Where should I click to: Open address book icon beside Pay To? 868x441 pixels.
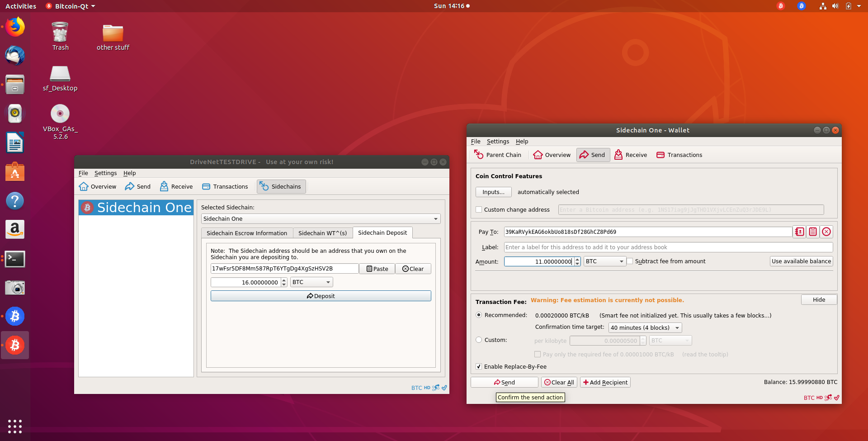[x=800, y=232]
